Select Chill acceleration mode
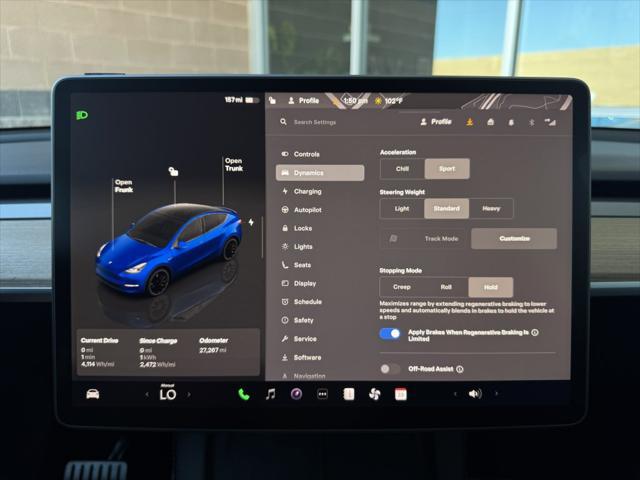 tap(402, 169)
